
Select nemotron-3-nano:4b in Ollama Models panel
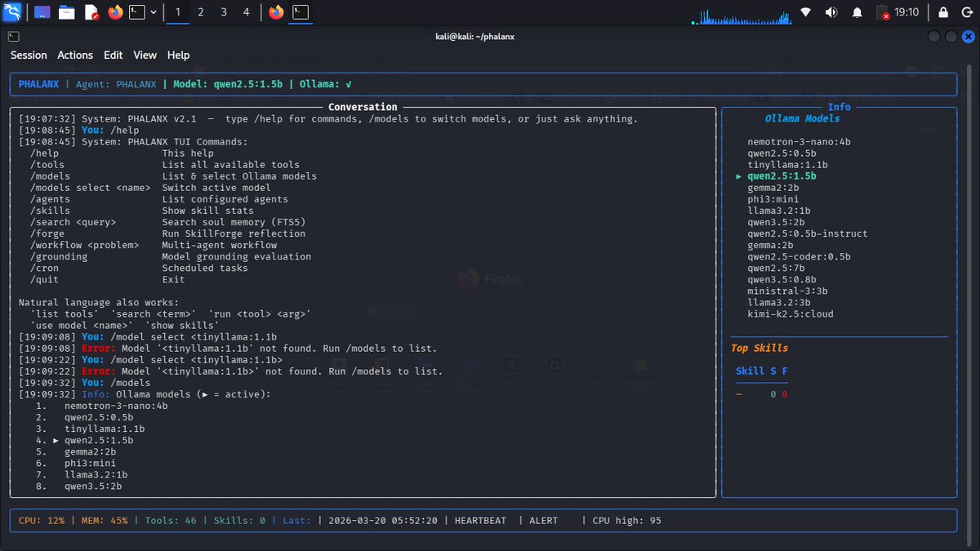coord(799,142)
